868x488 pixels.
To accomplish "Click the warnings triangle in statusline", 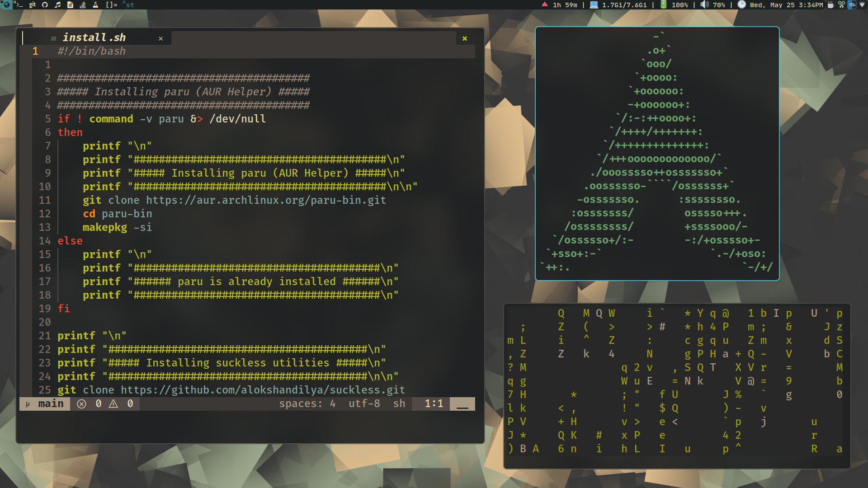I will point(113,404).
